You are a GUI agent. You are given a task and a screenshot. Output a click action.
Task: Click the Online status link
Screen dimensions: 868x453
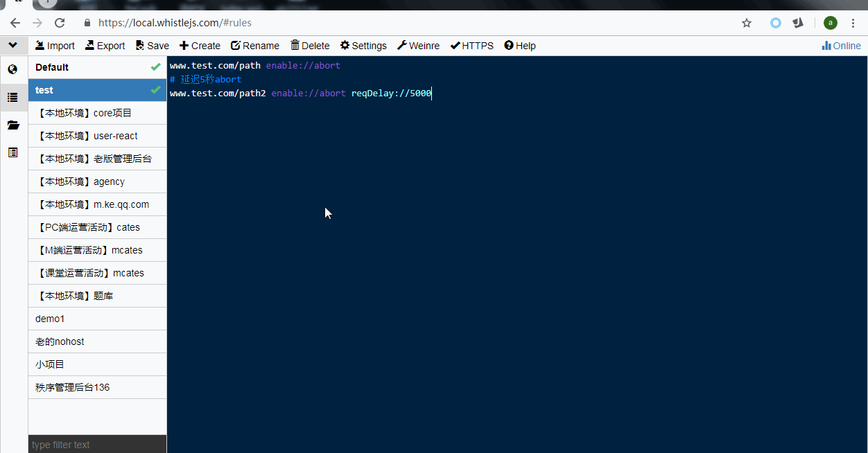coord(841,46)
